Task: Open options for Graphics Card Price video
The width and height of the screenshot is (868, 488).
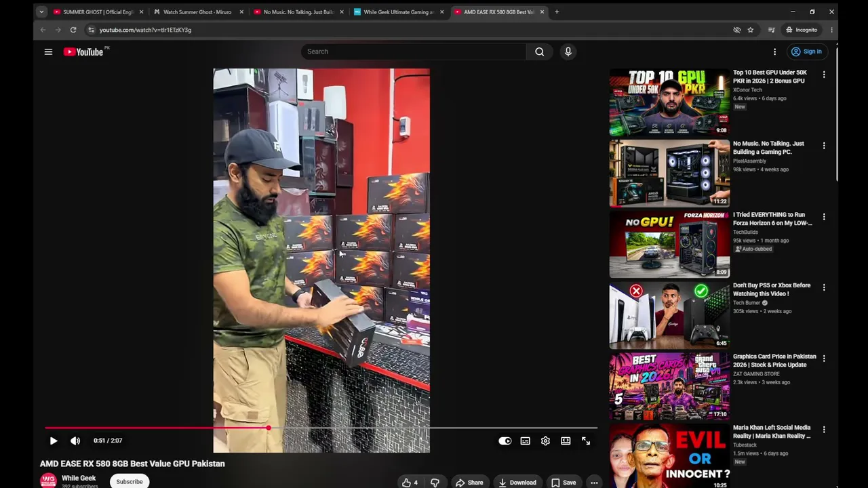Action: [x=824, y=359]
